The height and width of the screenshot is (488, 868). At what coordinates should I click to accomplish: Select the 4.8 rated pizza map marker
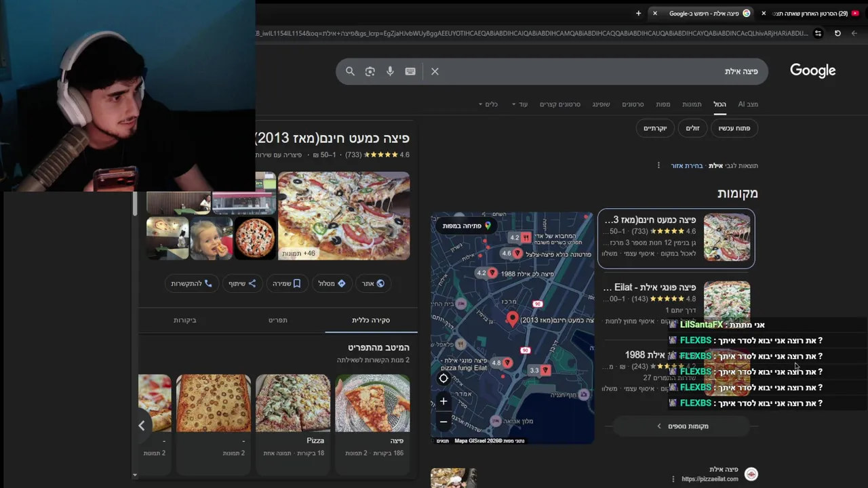tap(502, 363)
